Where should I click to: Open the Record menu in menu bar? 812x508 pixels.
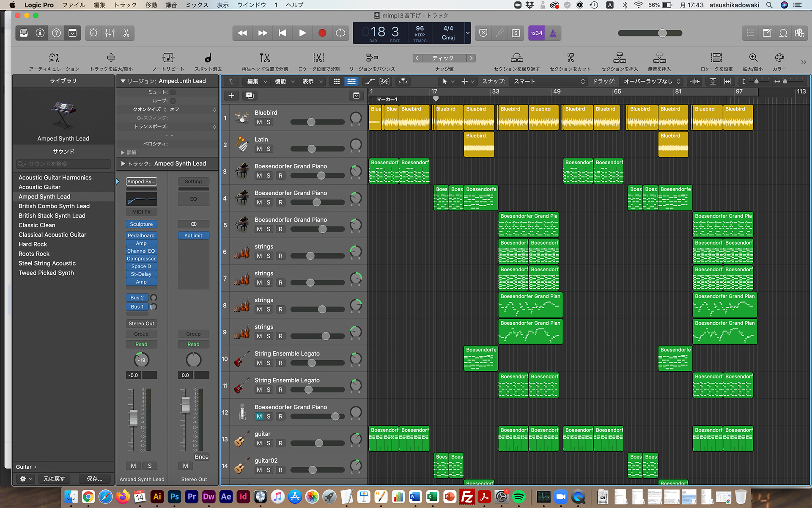click(171, 5)
